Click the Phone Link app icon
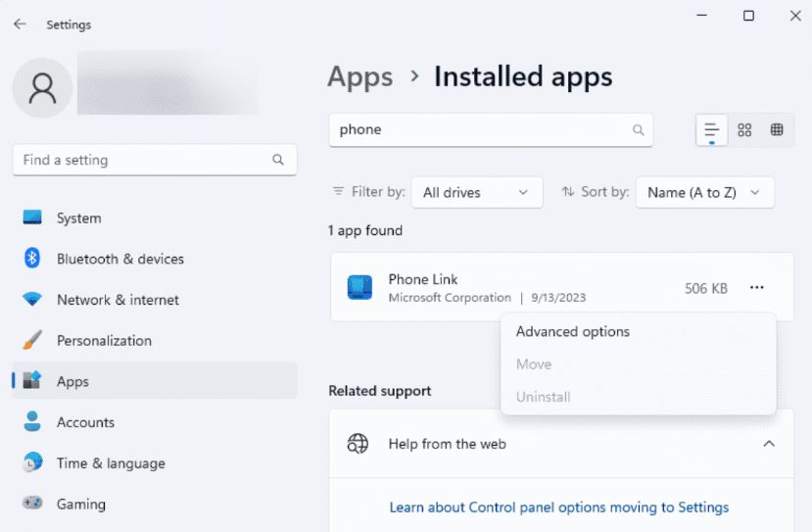This screenshot has width=812, height=532. (x=359, y=287)
